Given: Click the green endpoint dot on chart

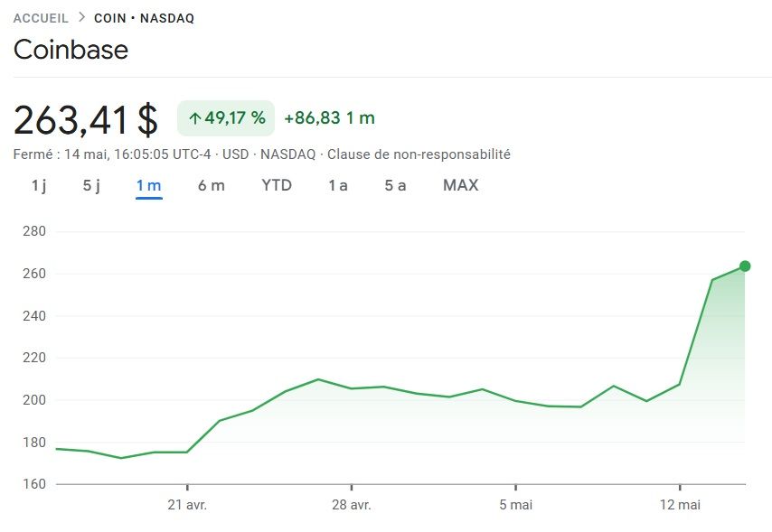Looking at the screenshot, I should (x=745, y=266).
